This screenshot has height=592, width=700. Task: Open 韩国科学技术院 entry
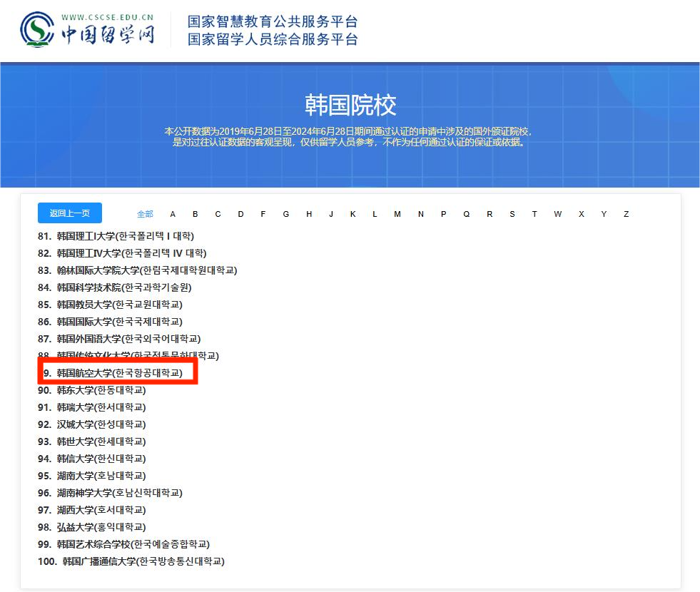coord(123,287)
